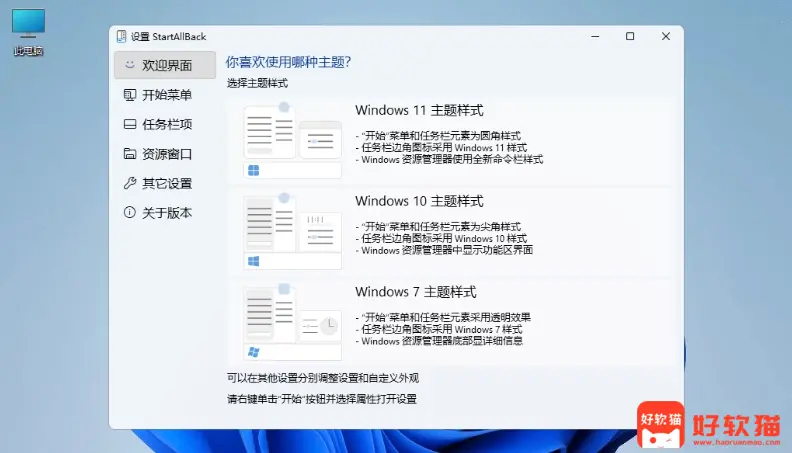
Task: Select the Windows 10 theme preview thumbnail
Action: click(x=292, y=231)
